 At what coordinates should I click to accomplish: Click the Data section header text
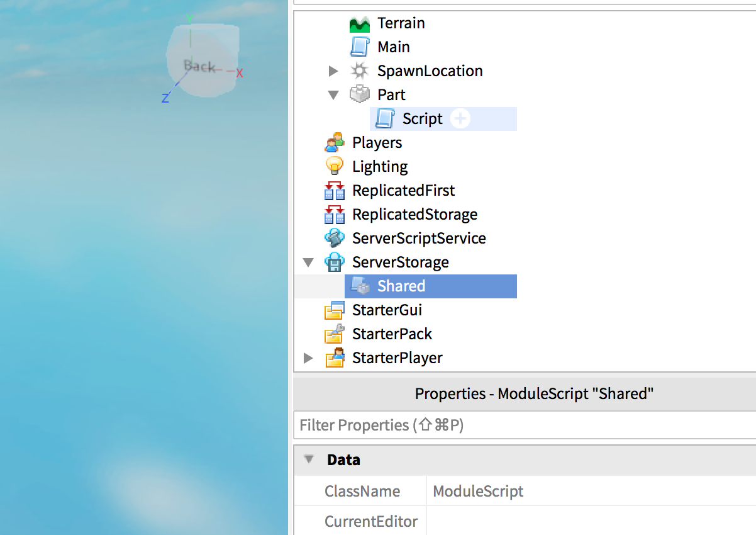(343, 460)
